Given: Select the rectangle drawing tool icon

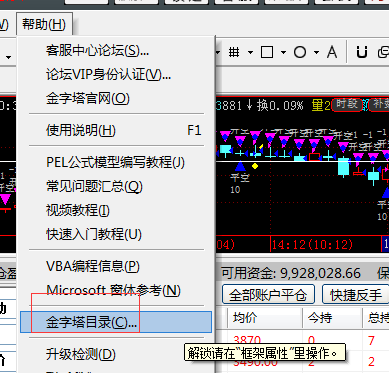Looking at the screenshot, I should click(267, 52).
